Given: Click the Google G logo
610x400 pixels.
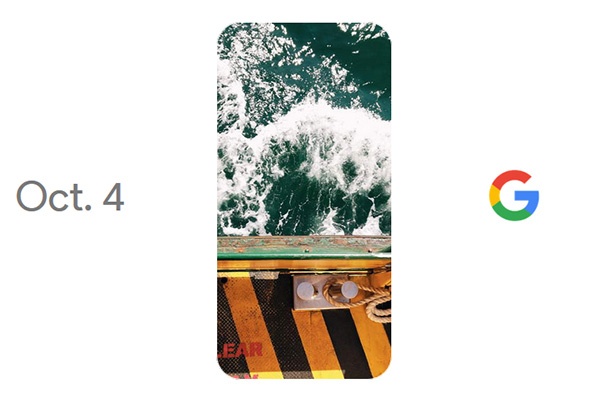Looking at the screenshot, I should (514, 195).
